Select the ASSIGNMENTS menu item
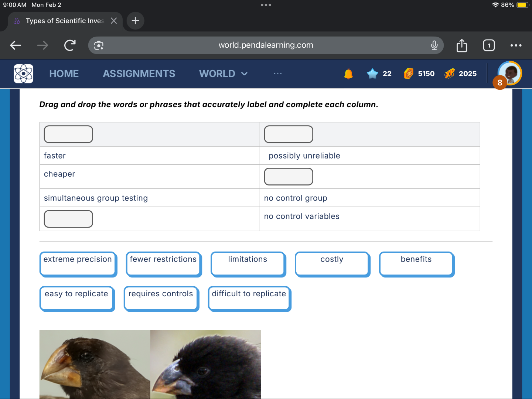 (139, 74)
